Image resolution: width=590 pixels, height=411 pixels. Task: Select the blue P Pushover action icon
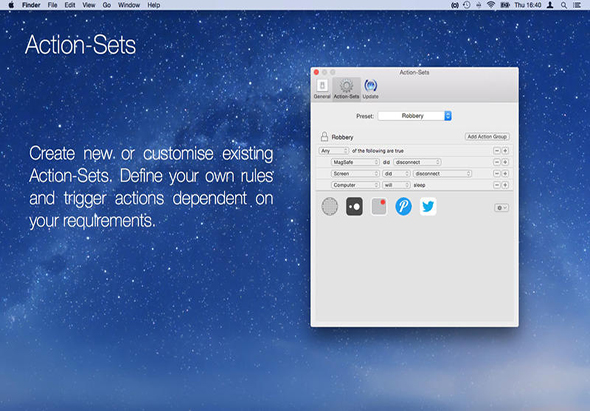(403, 207)
